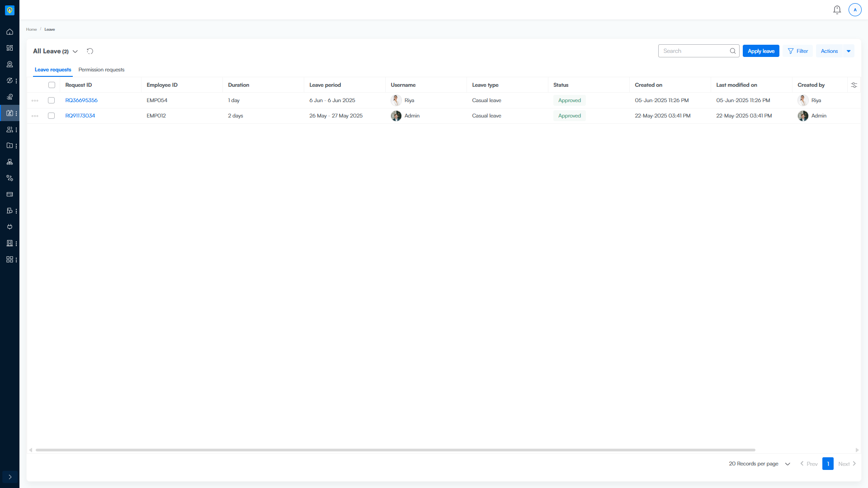Open request RQ91173034 link

point(80,116)
